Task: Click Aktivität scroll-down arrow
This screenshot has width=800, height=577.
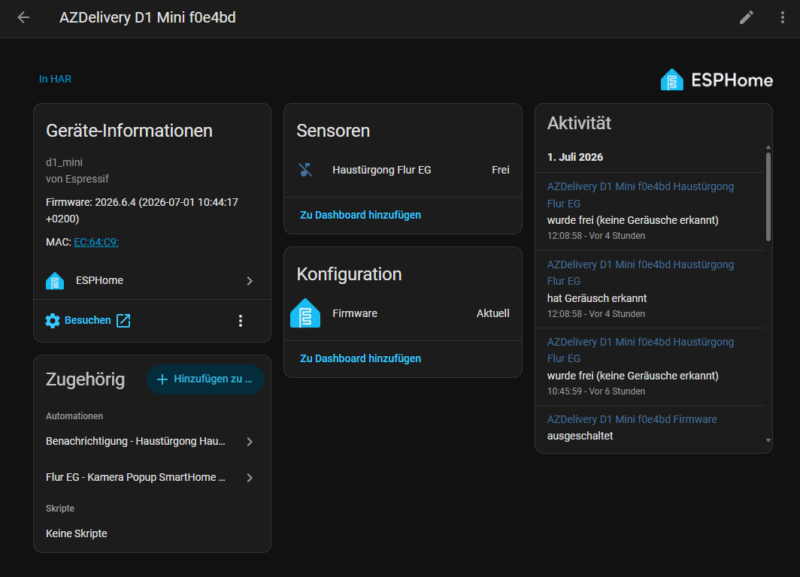Action: point(768,440)
